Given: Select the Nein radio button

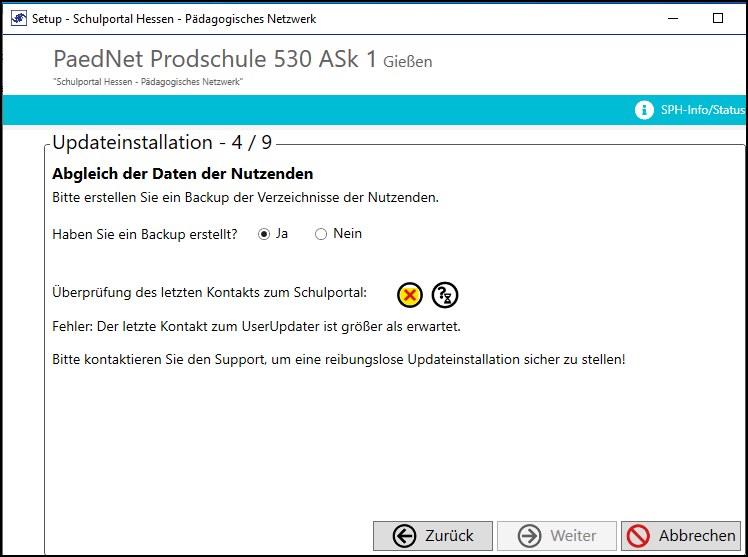Looking at the screenshot, I should [321, 234].
